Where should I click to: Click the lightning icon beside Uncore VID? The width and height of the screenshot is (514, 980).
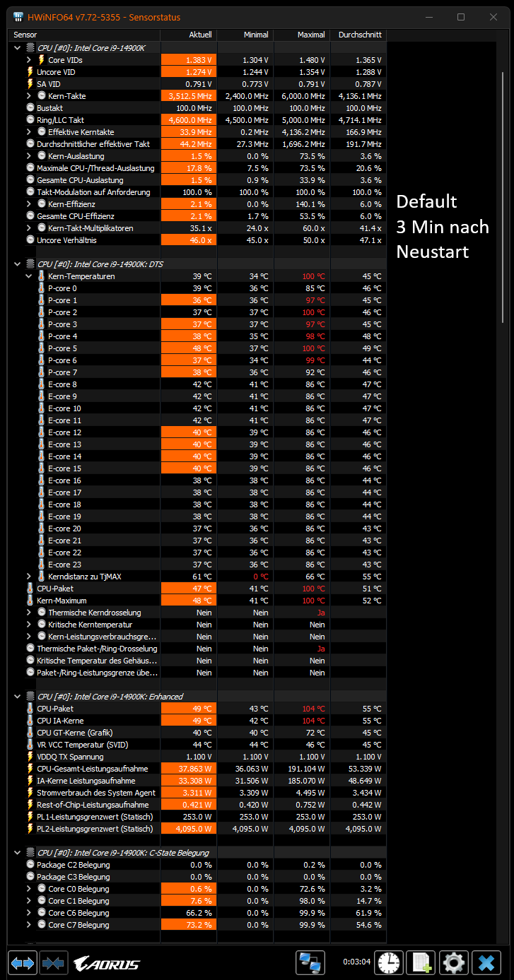[x=30, y=72]
